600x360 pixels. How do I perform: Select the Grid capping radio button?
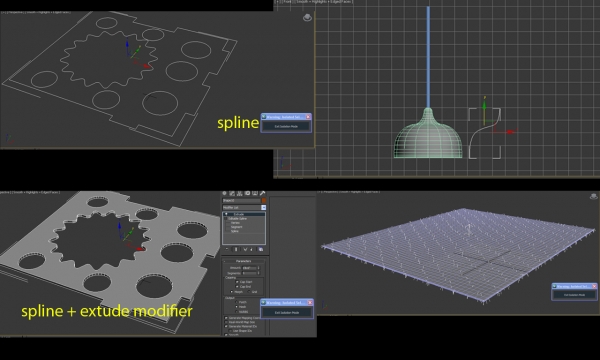[249, 292]
